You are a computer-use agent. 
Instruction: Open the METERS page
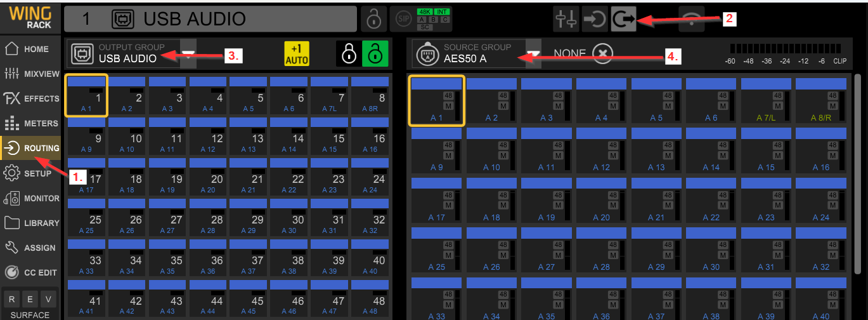click(30, 123)
